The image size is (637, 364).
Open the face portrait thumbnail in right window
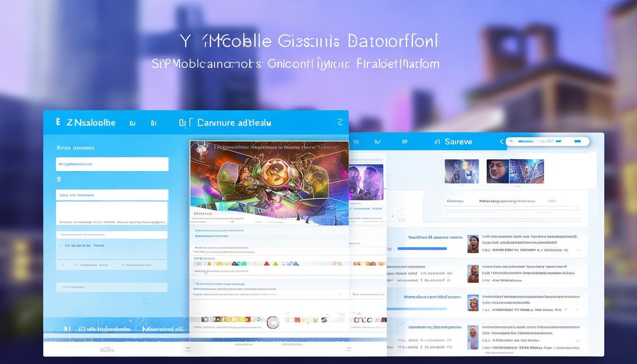pos(498,171)
